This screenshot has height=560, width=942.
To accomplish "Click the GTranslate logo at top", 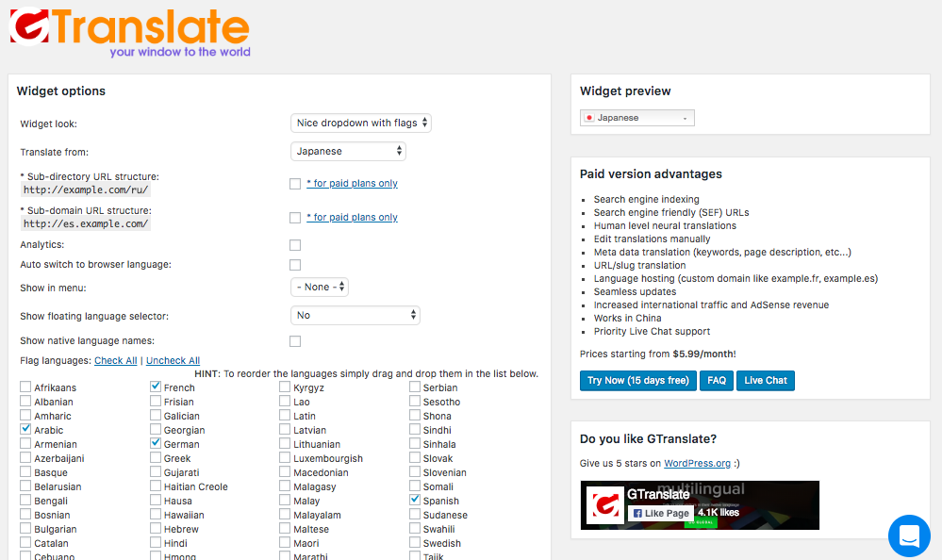I will coord(130,32).
